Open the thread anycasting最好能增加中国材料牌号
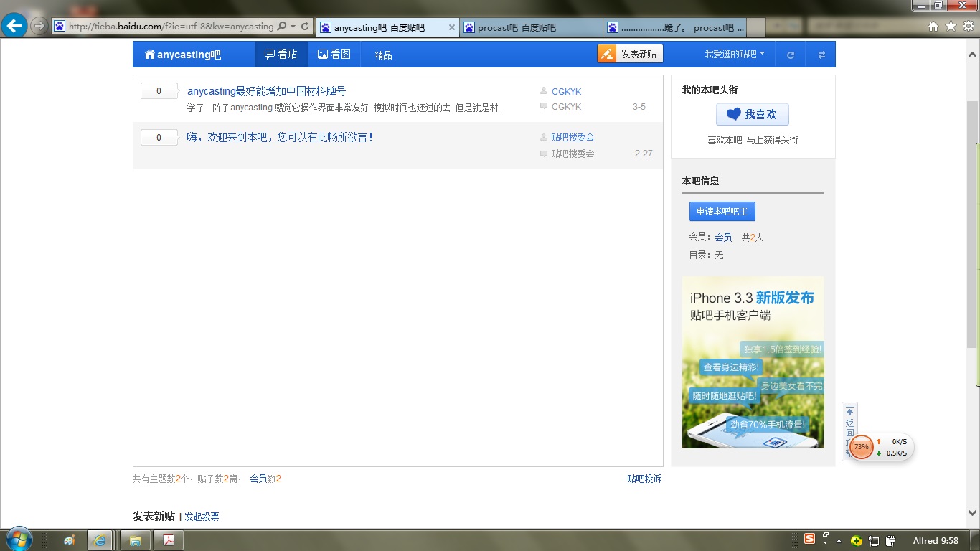This screenshot has height=551, width=980. [266, 91]
